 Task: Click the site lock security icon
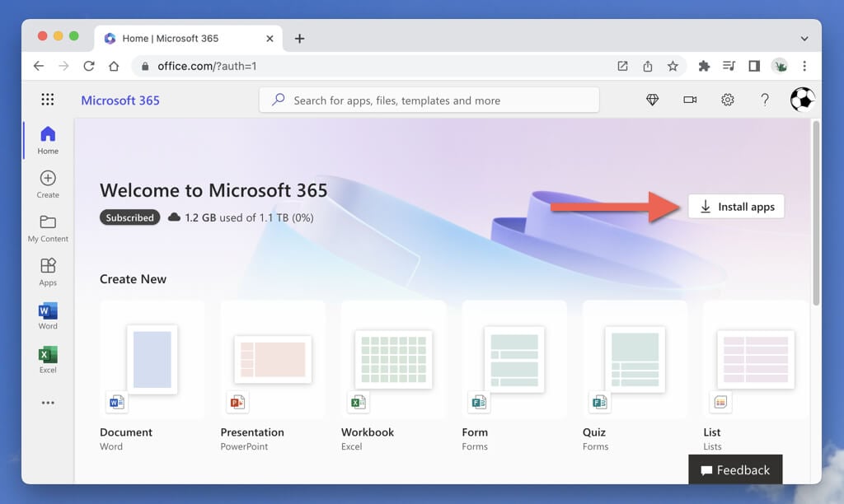145,66
